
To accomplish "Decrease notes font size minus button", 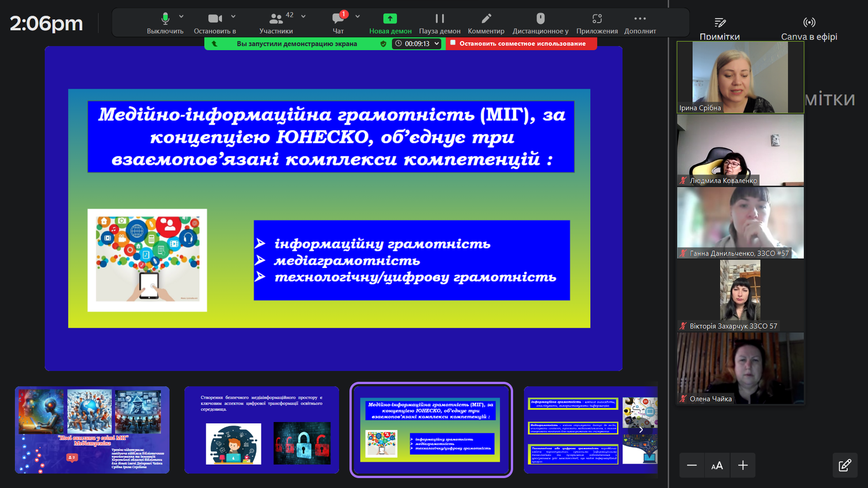I will (x=692, y=465).
